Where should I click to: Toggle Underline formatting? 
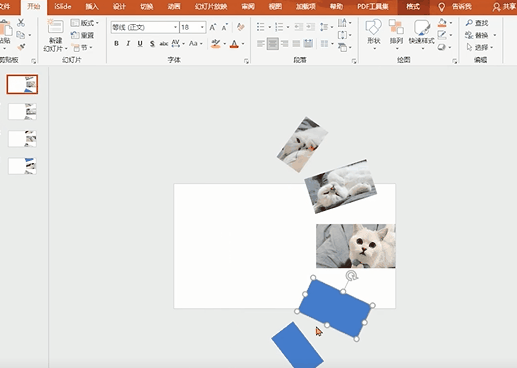coord(140,43)
